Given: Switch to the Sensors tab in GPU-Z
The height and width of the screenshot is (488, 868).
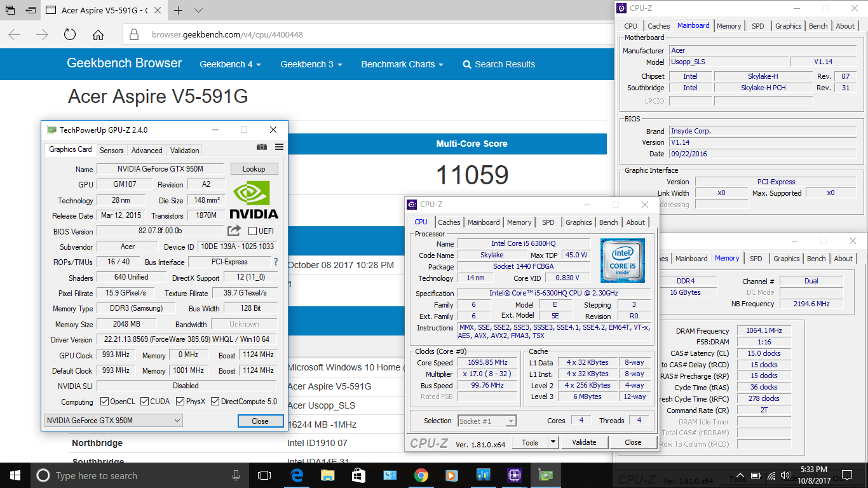Looking at the screenshot, I should tap(112, 151).
